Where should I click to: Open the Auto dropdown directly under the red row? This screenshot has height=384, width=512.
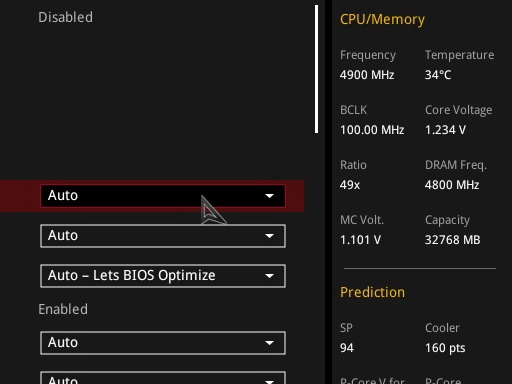pyautogui.click(x=163, y=236)
